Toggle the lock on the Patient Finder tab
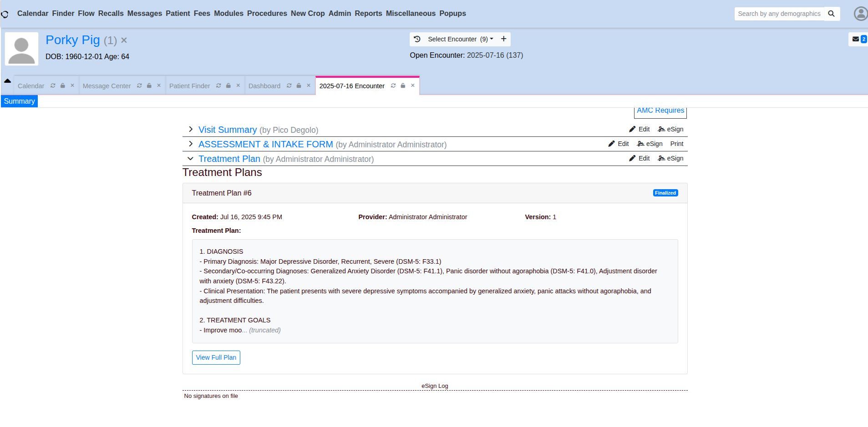The image size is (868, 427). tap(228, 85)
